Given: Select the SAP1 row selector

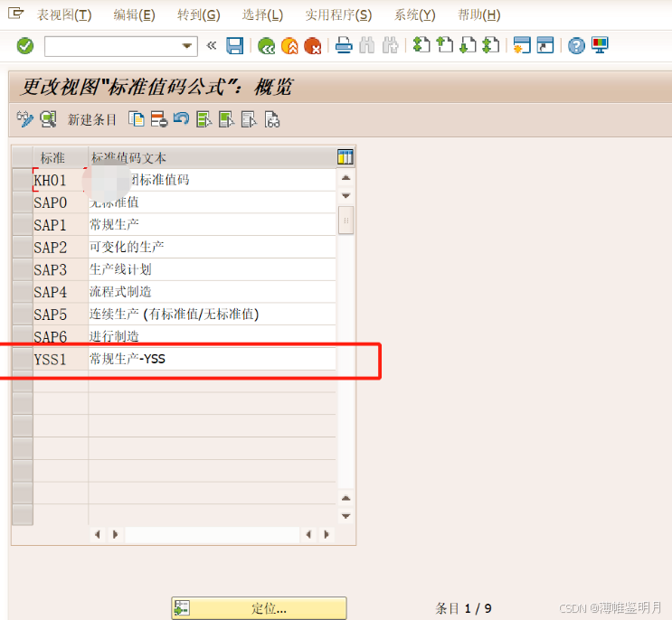Looking at the screenshot, I should click(23, 224).
